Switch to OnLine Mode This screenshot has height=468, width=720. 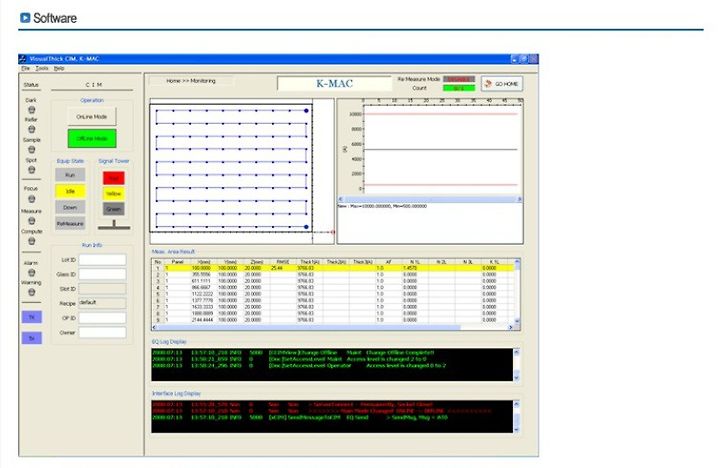click(92, 117)
